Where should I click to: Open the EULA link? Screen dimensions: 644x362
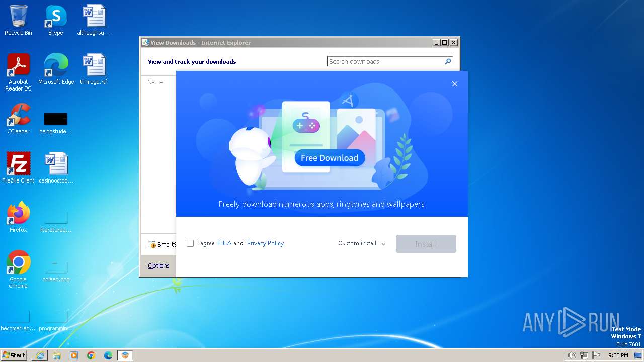[224, 243]
